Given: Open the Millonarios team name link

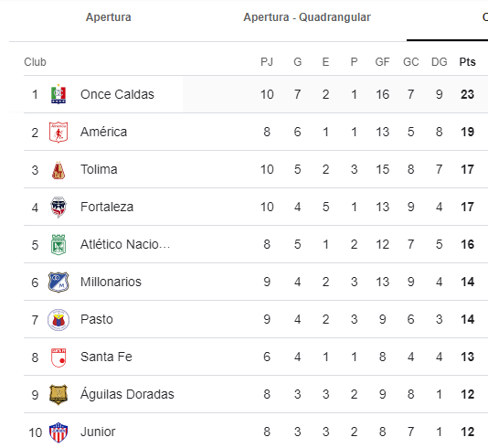Looking at the screenshot, I should 111,282.
